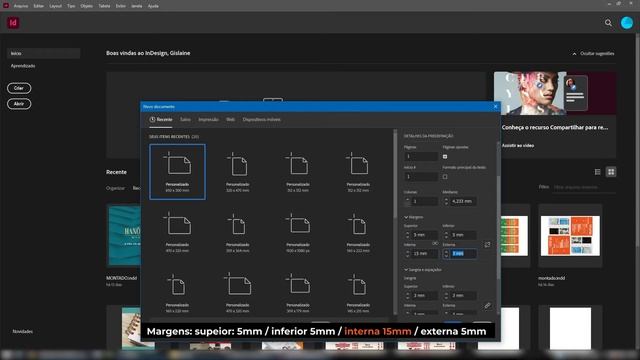
Task: Open Novidades in the sidebar
Action: (22, 331)
